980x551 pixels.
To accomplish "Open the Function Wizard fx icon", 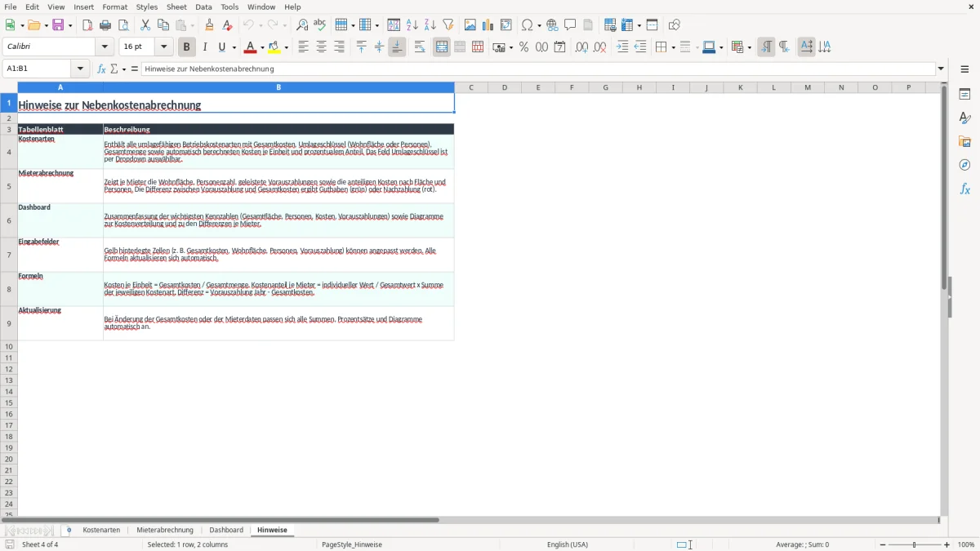I will [101, 69].
